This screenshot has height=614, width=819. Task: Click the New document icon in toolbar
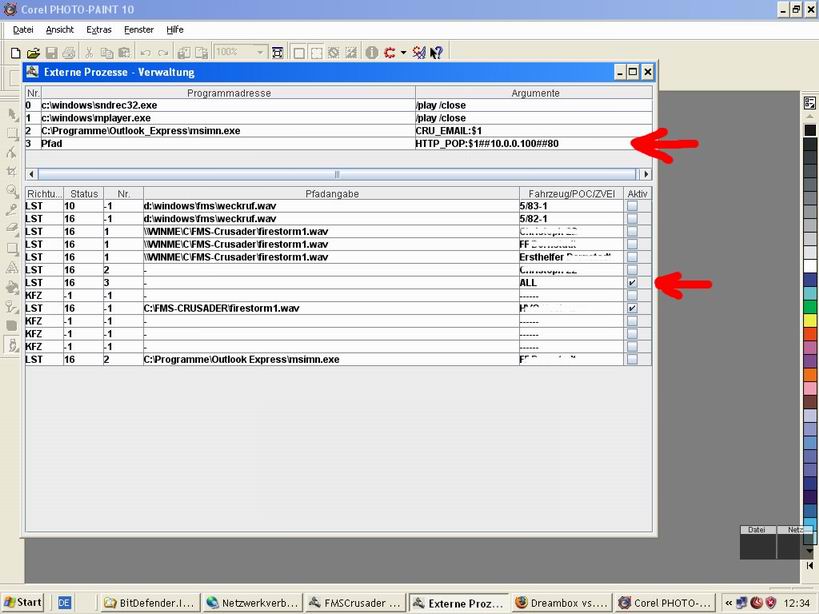tap(16, 52)
